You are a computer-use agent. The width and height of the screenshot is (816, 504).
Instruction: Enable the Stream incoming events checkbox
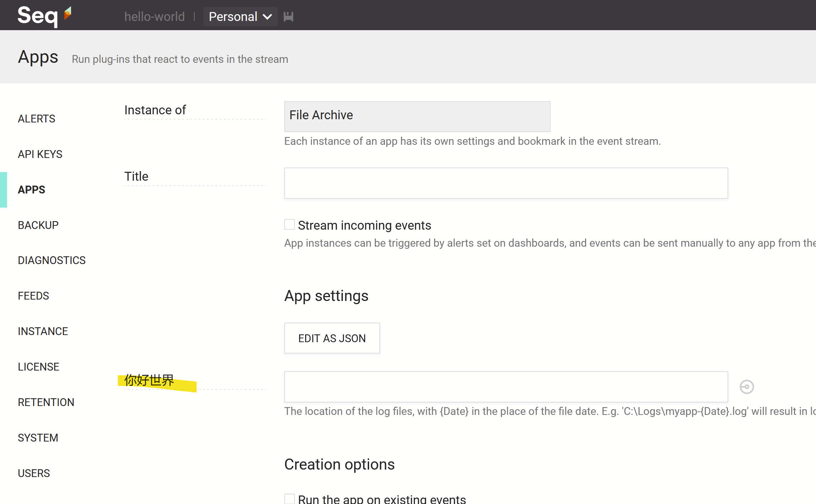tap(289, 224)
